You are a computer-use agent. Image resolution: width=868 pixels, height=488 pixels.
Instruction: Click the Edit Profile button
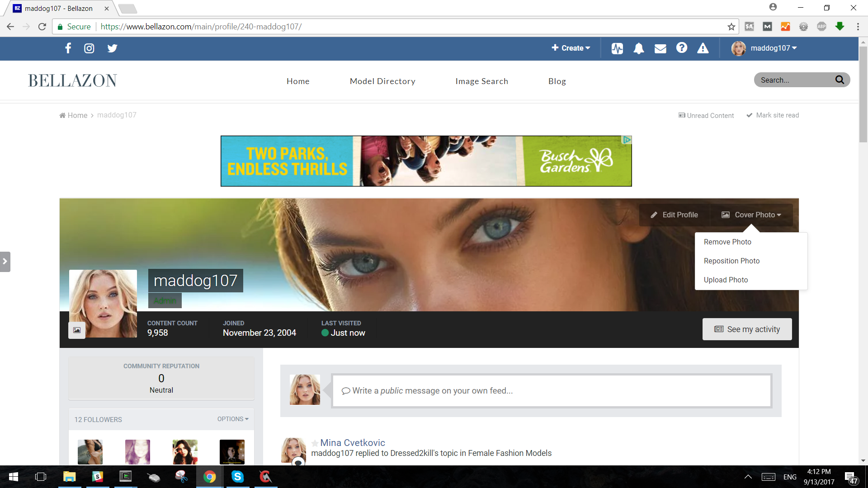coord(674,215)
